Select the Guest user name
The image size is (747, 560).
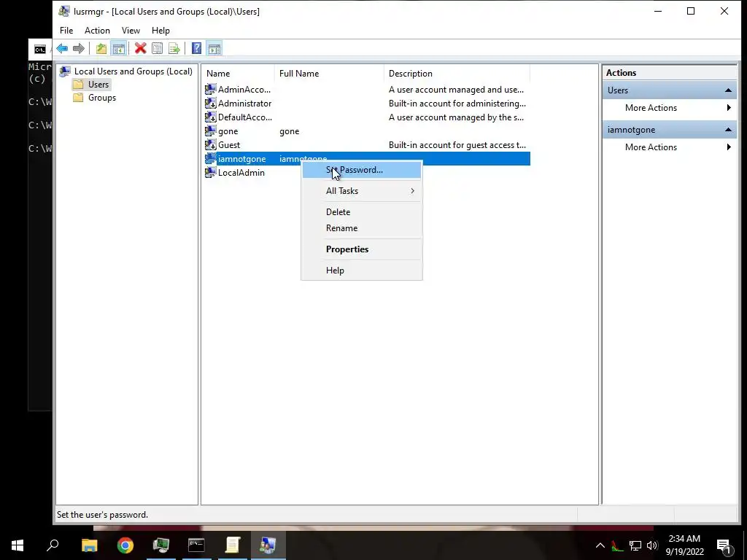(229, 145)
